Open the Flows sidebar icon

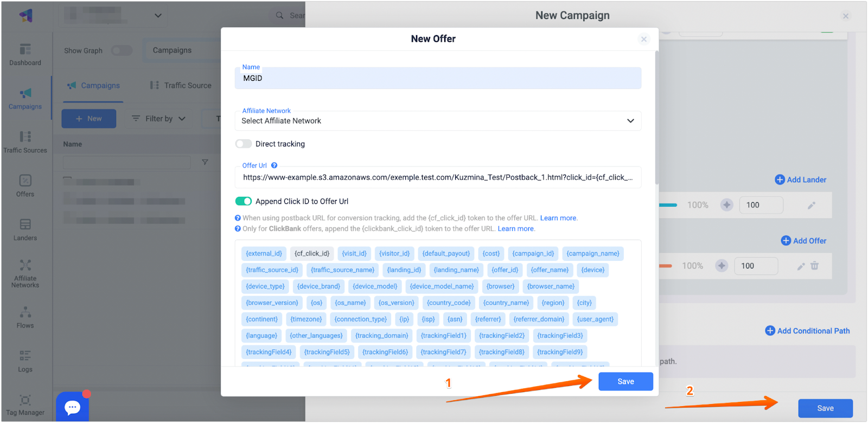[x=25, y=317]
